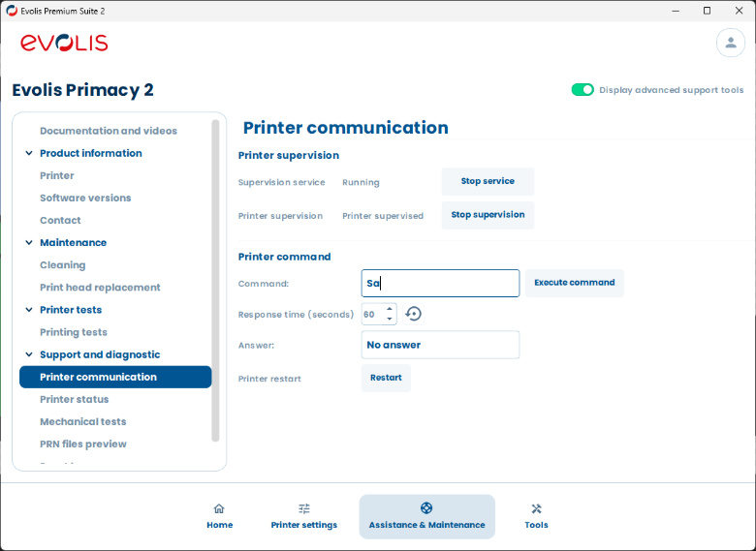This screenshot has height=551, width=756.
Task: Collapse the Product information section
Action: pyautogui.click(x=29, y=153)
